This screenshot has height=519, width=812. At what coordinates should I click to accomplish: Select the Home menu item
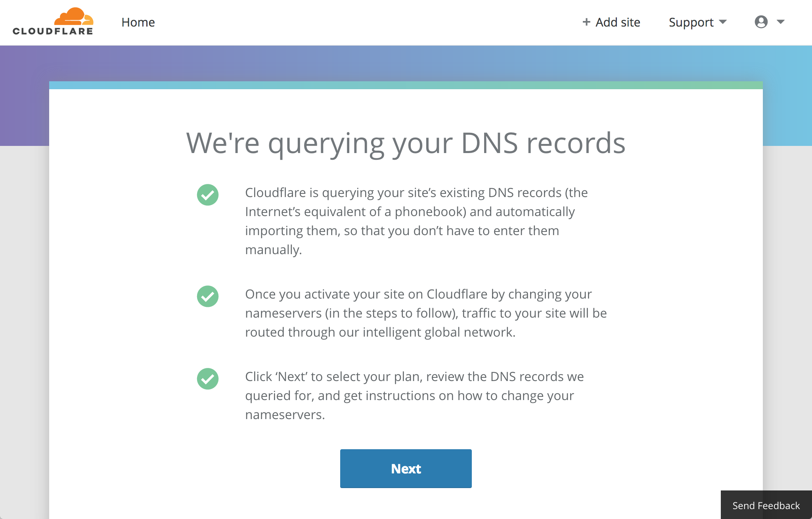[138, 22]
